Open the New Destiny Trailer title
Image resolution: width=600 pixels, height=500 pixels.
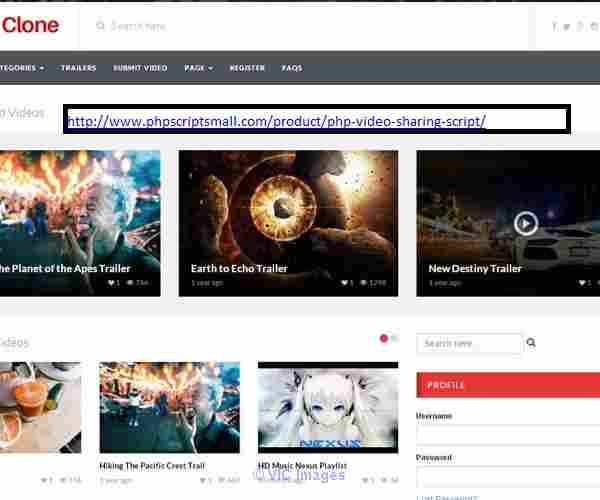(x=475, y=269)
